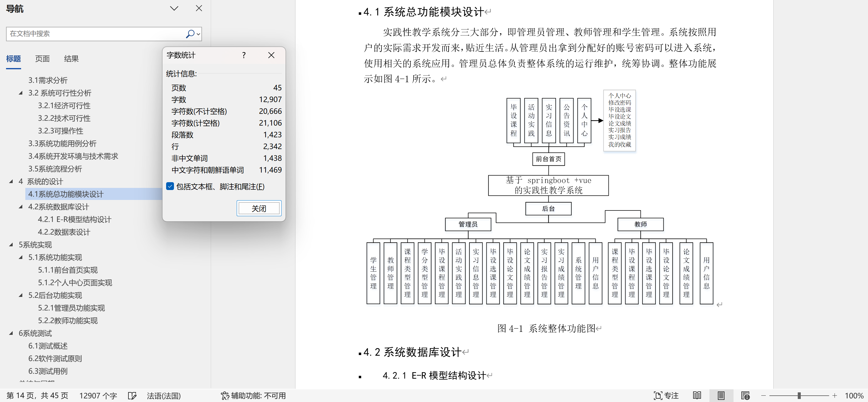Go to heading 6.1测试概述
868x402 pixels.
(x=48, y=346)
